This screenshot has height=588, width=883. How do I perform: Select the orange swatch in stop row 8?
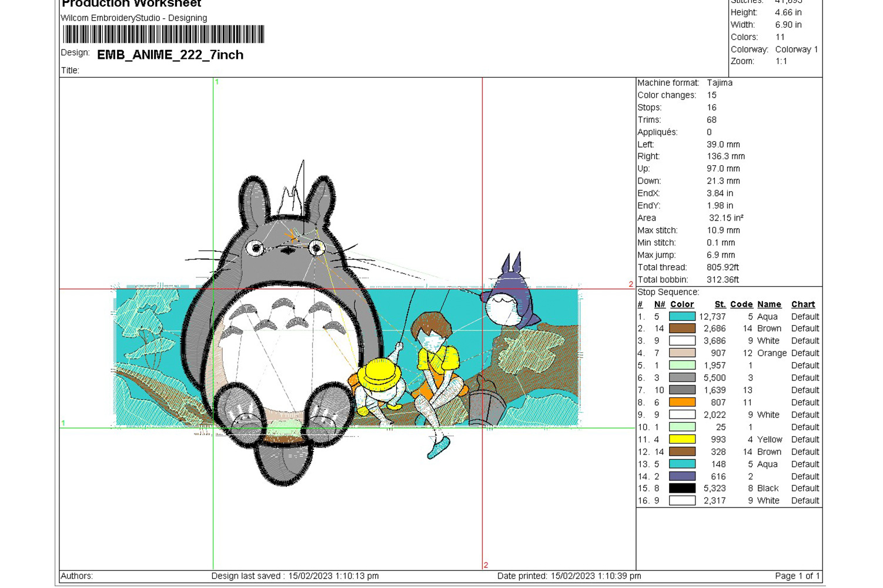(x=682, y=403)
